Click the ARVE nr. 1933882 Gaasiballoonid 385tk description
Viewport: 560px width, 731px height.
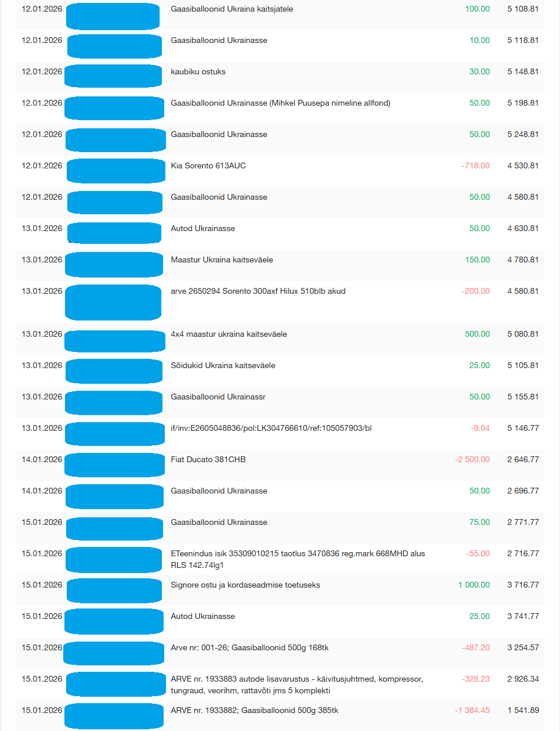pyautogui.click(x=254, y=711)
